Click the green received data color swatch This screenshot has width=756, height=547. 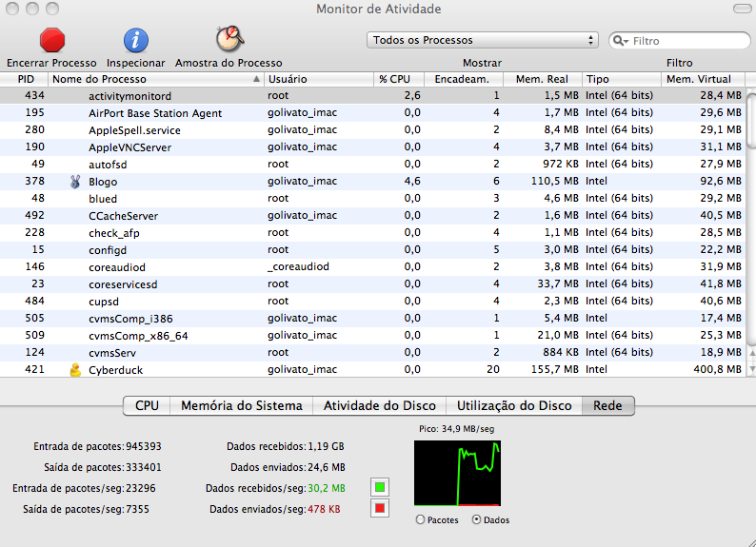(380, 487)
